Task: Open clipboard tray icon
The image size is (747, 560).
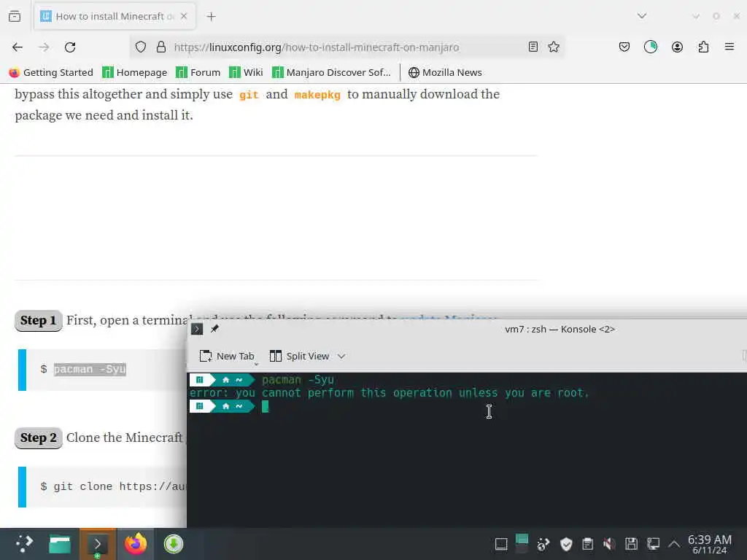Action: tap(588, 544)
